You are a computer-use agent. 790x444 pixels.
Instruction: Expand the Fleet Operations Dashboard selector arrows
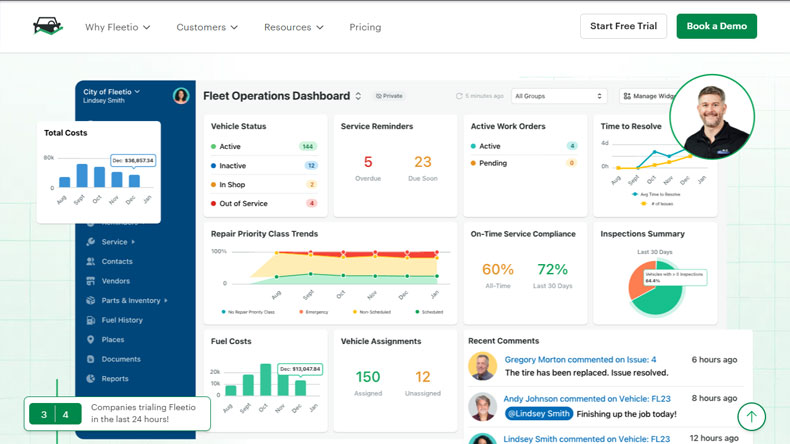click(x=359, y=96)
